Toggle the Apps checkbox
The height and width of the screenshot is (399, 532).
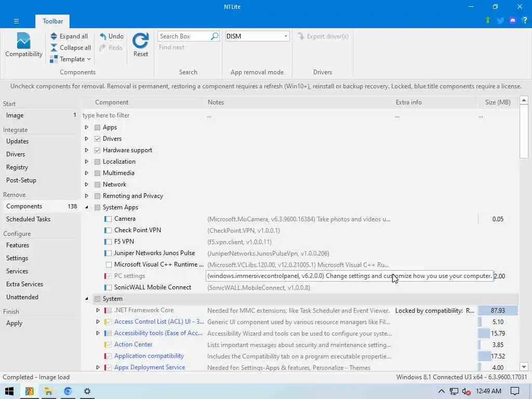[97, 127]
